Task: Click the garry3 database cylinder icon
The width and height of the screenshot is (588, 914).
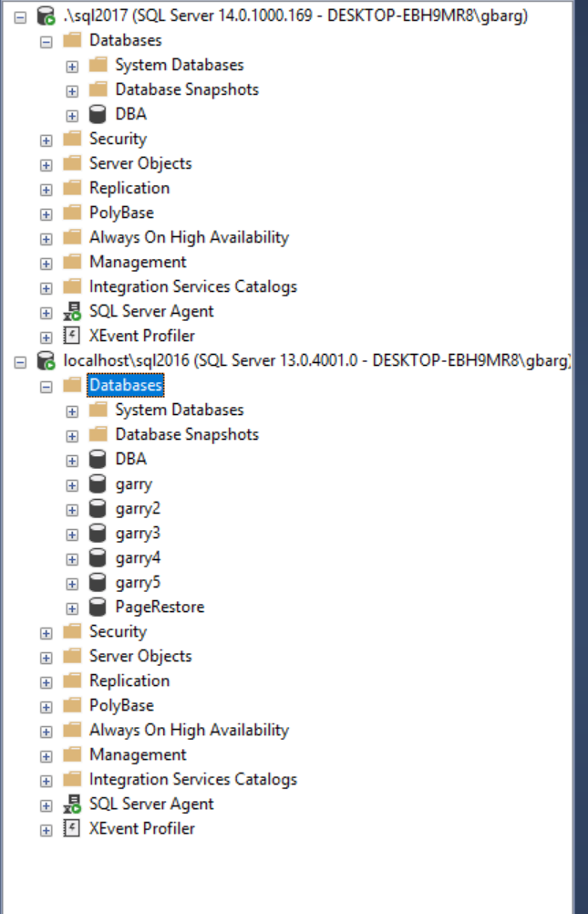Action: pyautogui.click(x=96, y=533)
